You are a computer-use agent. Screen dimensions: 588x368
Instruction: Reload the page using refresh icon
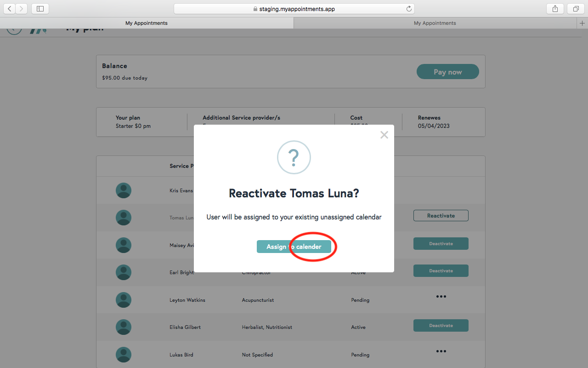tap(409, 9)
